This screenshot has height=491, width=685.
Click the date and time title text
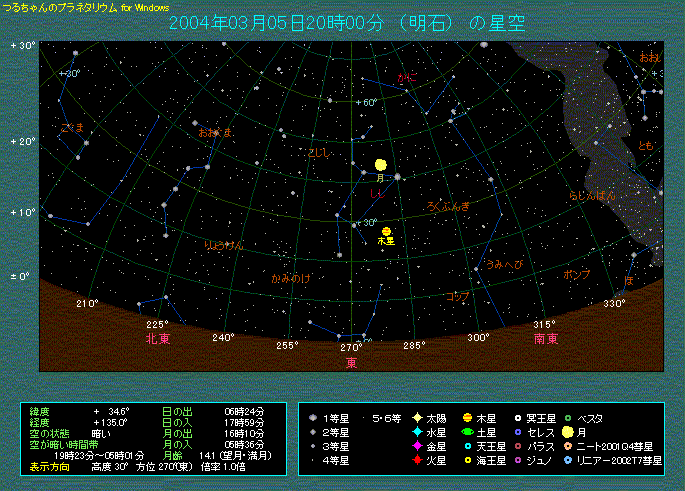pyautogui.click(x=346, y=23)
